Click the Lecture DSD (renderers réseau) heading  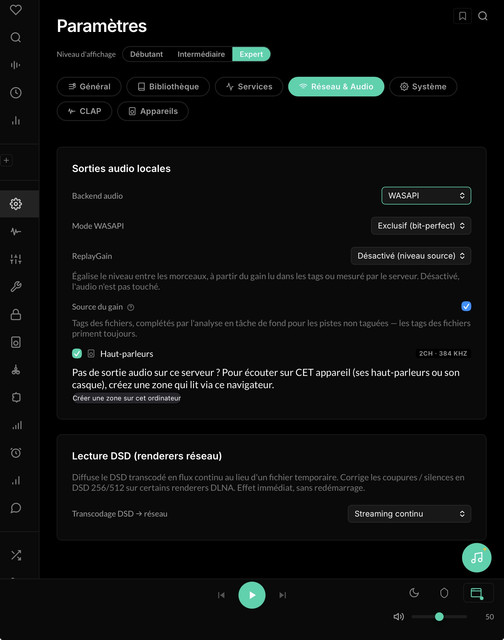click(147, 456)
